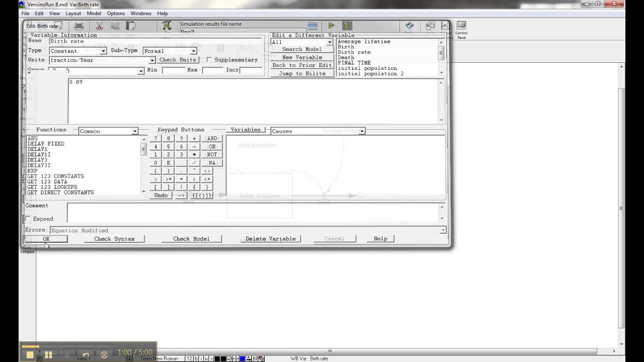Open the variable filter dropdown showing All

tap(330, 42)
